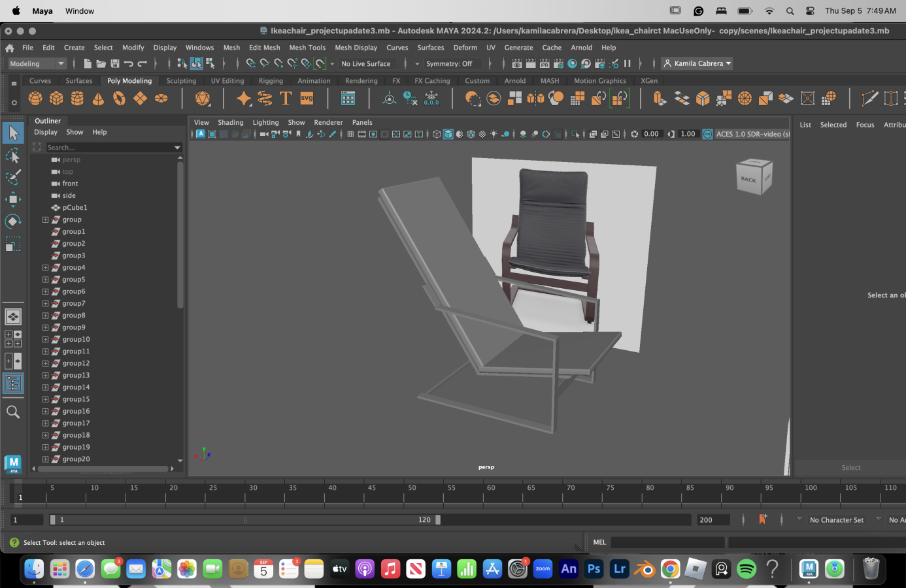This screenshot has width=906, height=588.
Task: Click the Focus button in Attribute panel
Action: coord(865,125)
